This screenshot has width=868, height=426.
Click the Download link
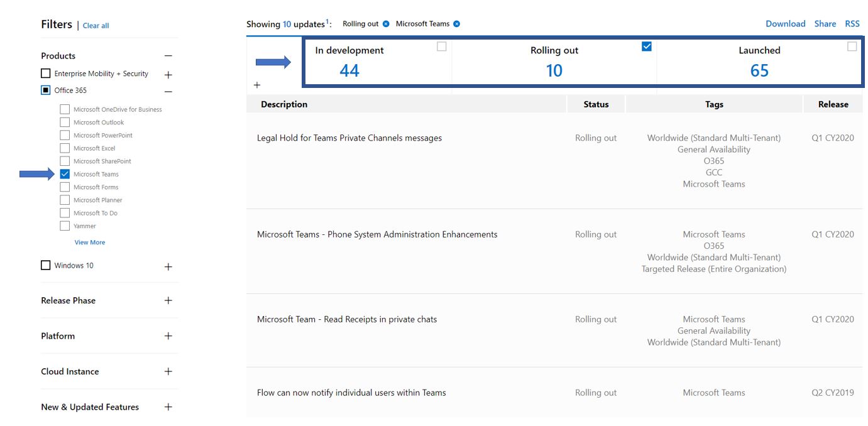click(785, 24)
